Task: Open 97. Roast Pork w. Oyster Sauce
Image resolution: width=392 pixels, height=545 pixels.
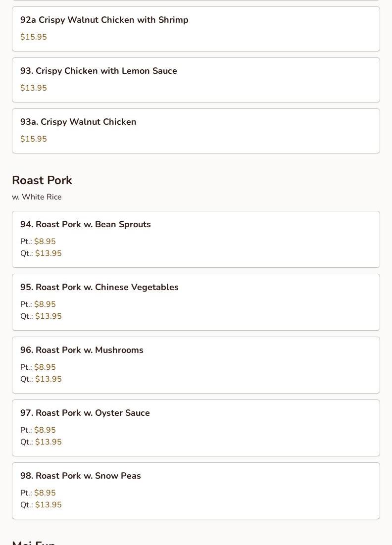Action: click(x=196, y=428)
